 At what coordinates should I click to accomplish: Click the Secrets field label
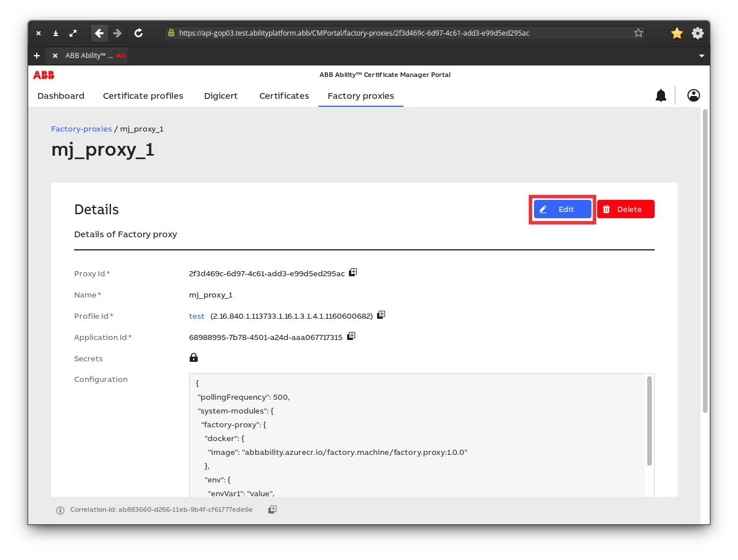pyautogui.click(x=89, y=359)
